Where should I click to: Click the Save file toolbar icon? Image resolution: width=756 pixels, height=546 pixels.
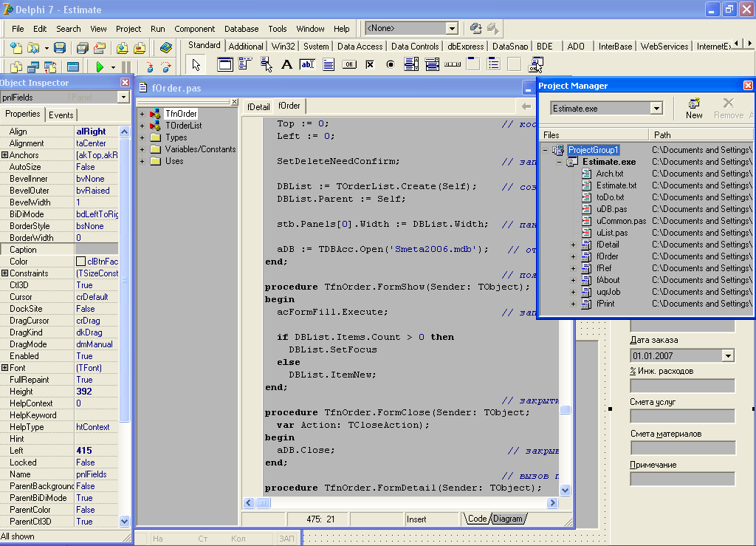pos(59,48)
